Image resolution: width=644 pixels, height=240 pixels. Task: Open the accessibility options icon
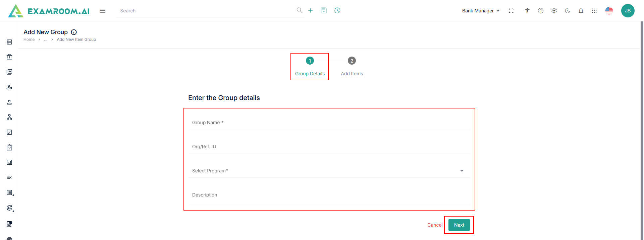click(527, 11)
